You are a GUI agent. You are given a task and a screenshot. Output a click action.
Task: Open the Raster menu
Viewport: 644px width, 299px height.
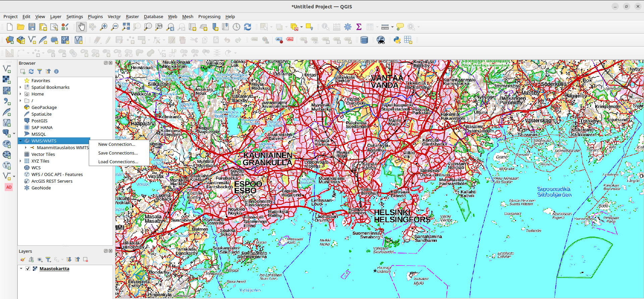132,16
